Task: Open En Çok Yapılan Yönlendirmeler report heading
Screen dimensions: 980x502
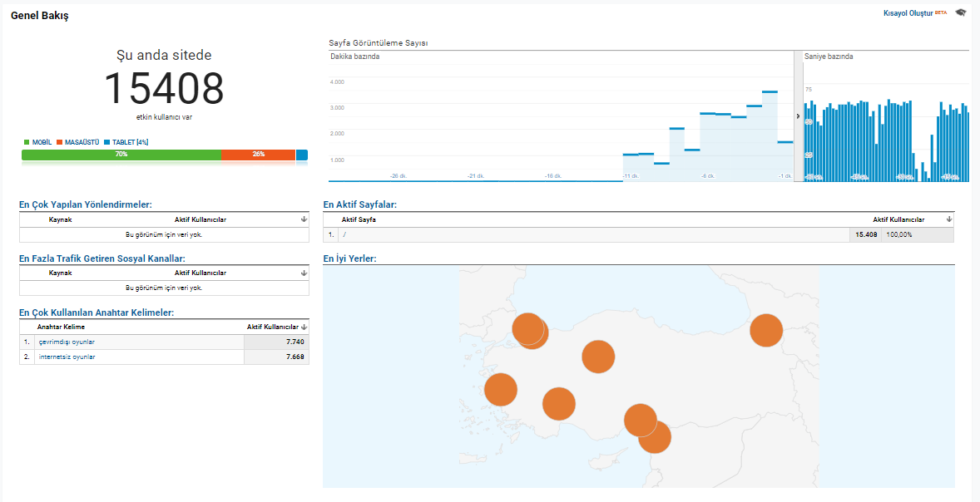Action: [x=86, y=204]
